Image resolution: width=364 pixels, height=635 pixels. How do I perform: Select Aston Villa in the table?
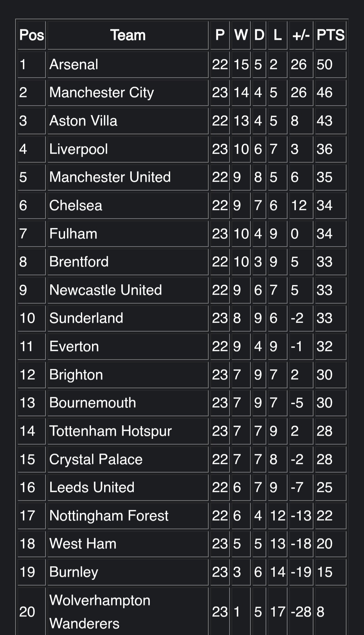tap(83, 121)
